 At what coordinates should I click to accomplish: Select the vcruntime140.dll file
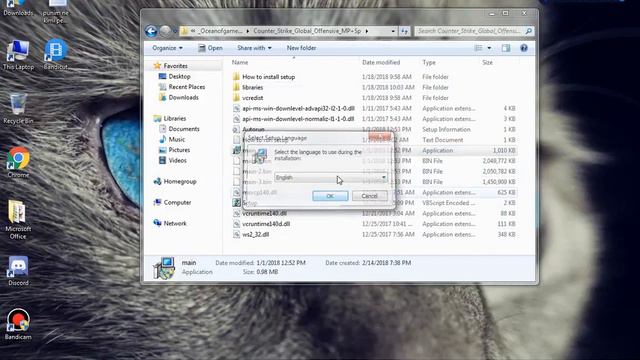[x=264, y=213]
